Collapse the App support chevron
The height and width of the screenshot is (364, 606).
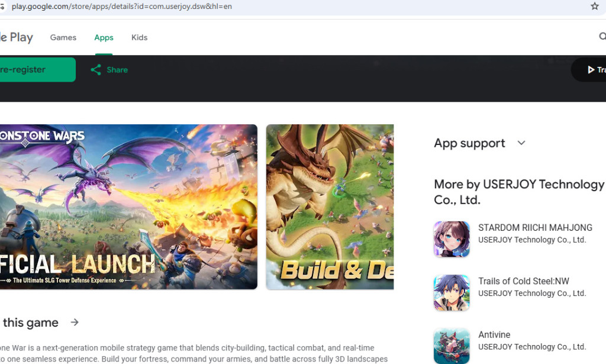521,143
